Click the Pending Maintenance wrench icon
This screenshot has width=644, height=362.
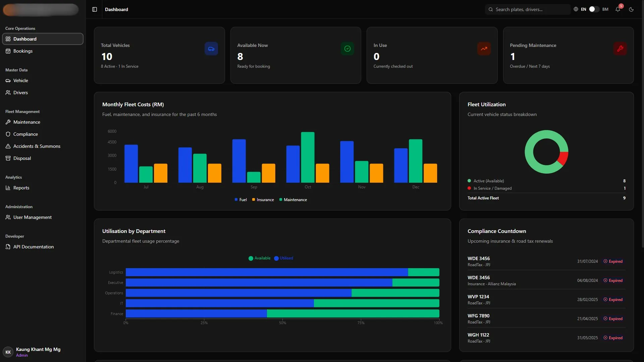(x=620, y=49)
